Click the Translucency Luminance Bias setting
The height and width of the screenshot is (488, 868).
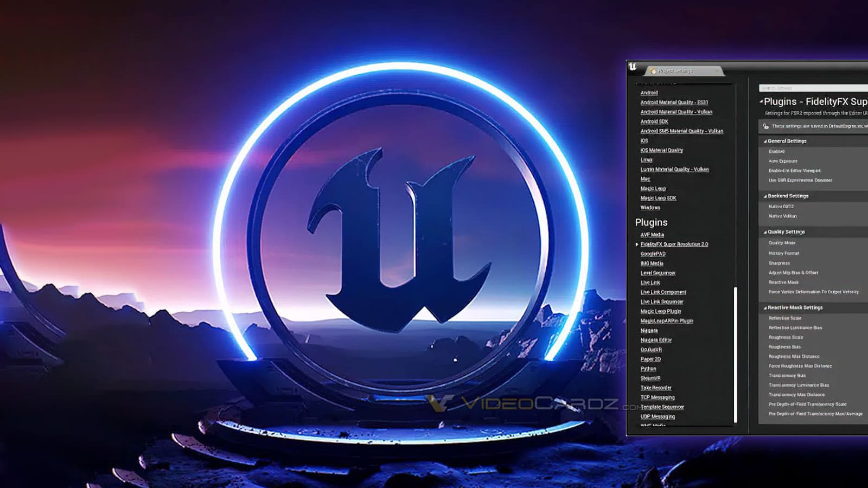(x=813, y=386)
